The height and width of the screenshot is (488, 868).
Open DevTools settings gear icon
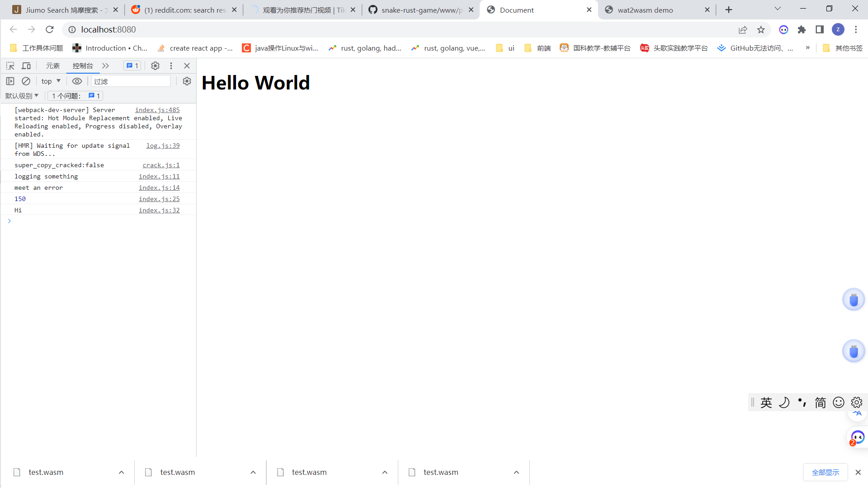[x=155, y=66]
